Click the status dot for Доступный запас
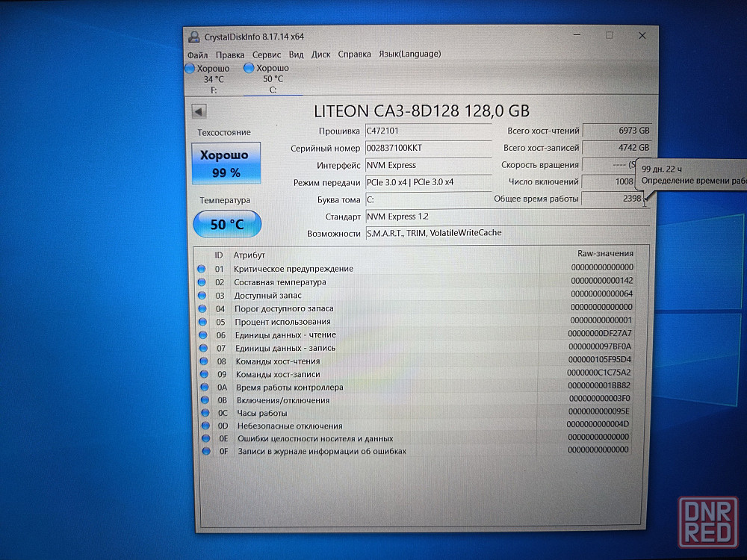Viewport: 747px width, 560px height. [x=202, y=295]
